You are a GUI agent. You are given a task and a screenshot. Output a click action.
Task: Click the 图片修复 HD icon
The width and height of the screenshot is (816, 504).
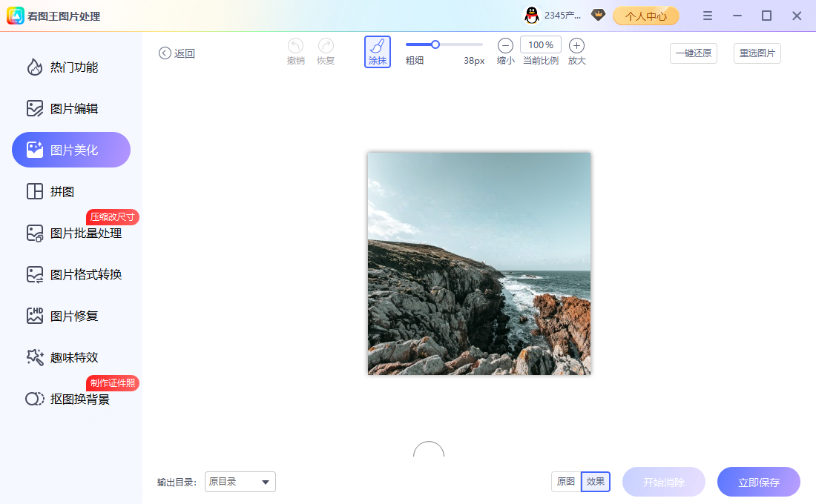[35, 316]
